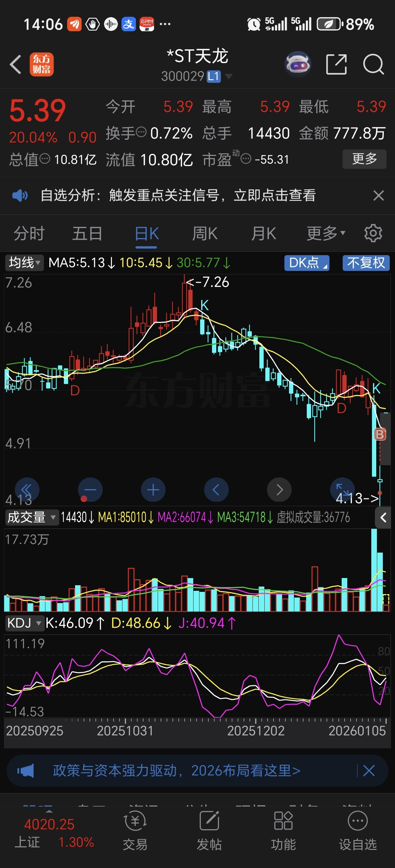Tap the share icon

[336, 64]
